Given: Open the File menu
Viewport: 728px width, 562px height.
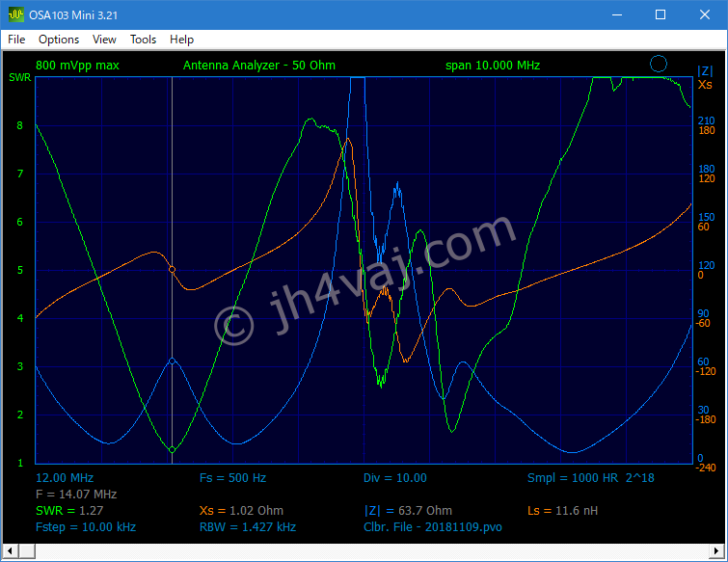Looking at the screenshot, I should 16,40.
